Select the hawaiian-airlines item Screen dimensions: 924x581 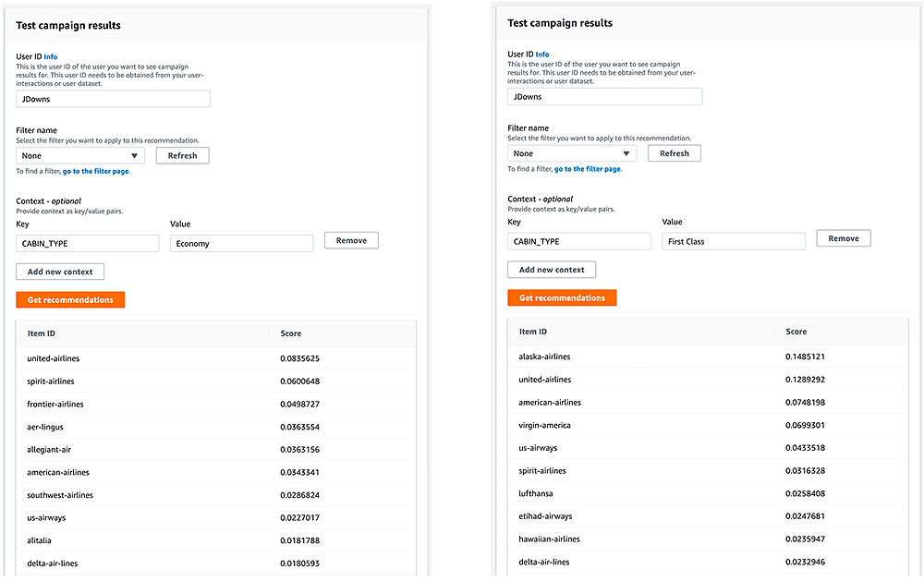pos(549,539)
